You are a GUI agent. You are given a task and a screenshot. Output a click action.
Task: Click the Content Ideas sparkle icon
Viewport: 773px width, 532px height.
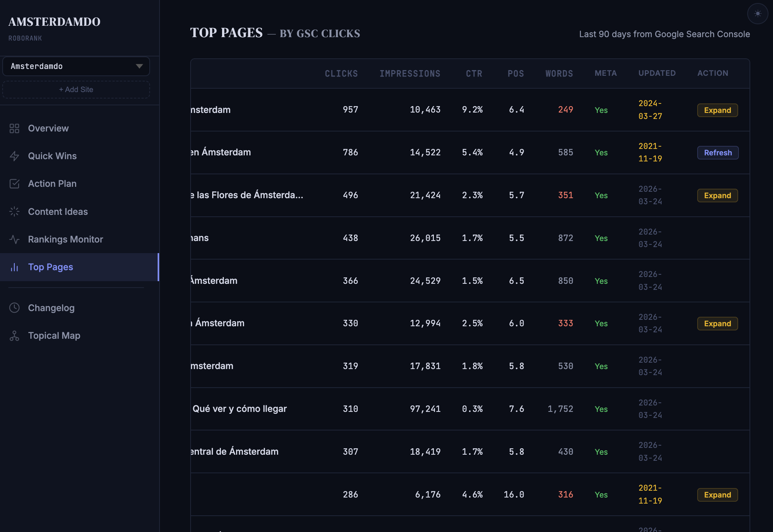(x=15, y=211)
